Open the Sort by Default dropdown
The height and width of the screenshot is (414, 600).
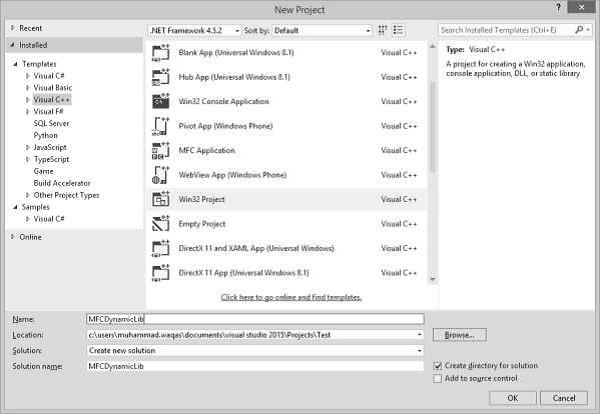[322, 30]
